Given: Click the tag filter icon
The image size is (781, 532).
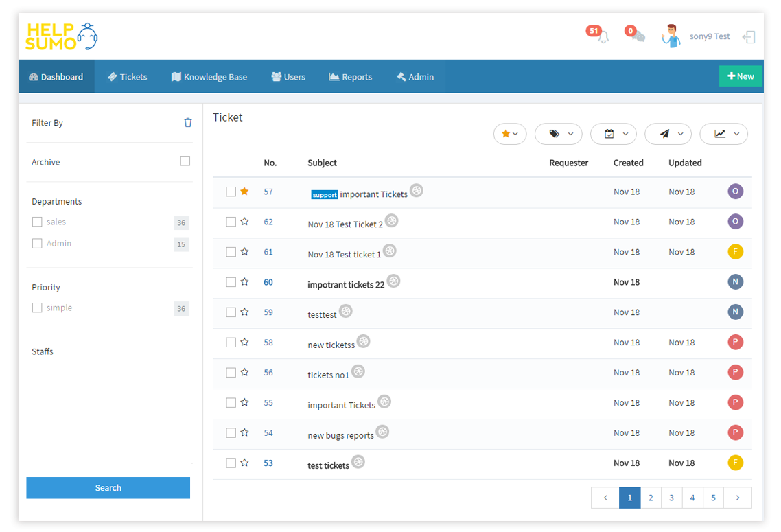Looking at the screenshot, I should [x=553, y=134].
